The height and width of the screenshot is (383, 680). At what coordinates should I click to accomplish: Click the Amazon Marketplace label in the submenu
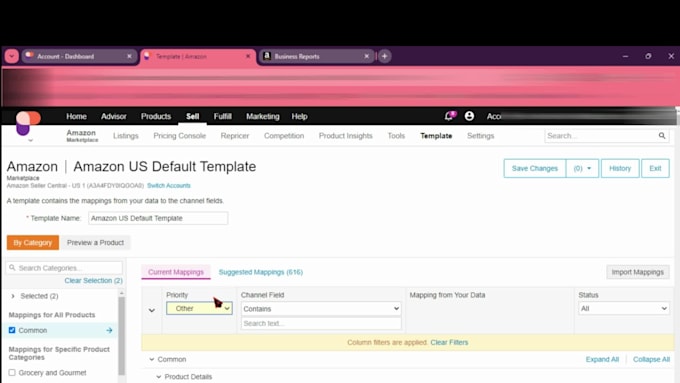(82, 136)
